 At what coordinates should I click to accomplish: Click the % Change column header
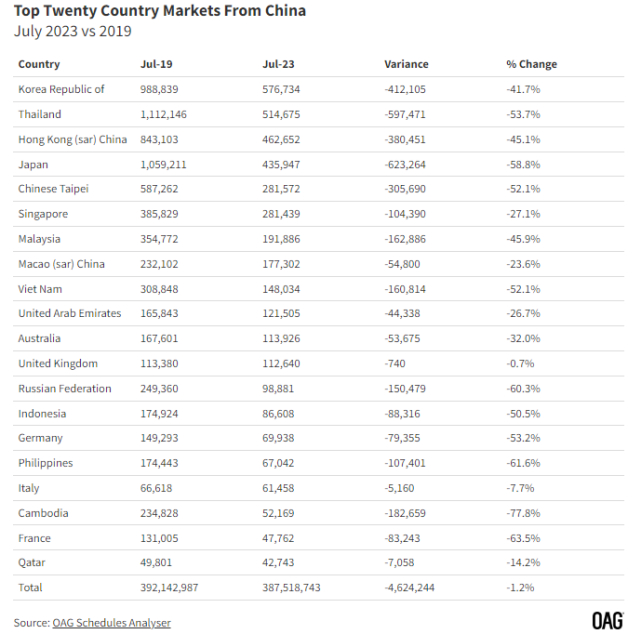[531, 64]
